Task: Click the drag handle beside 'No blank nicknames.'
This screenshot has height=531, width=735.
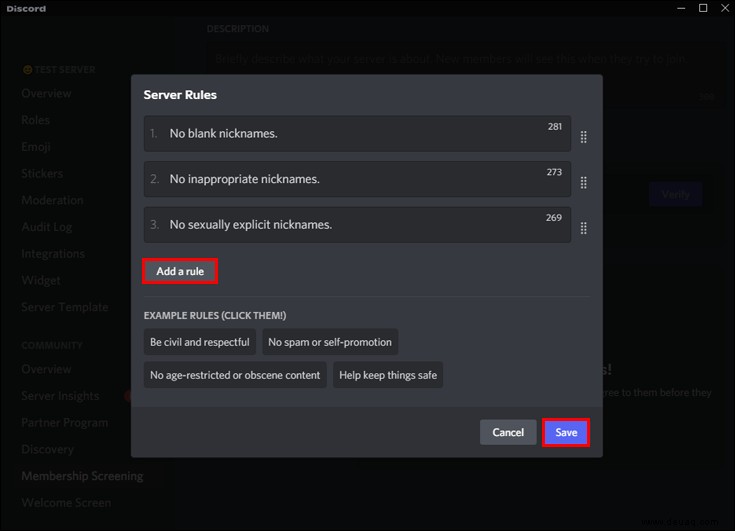Action: click(x=583, y=137)
